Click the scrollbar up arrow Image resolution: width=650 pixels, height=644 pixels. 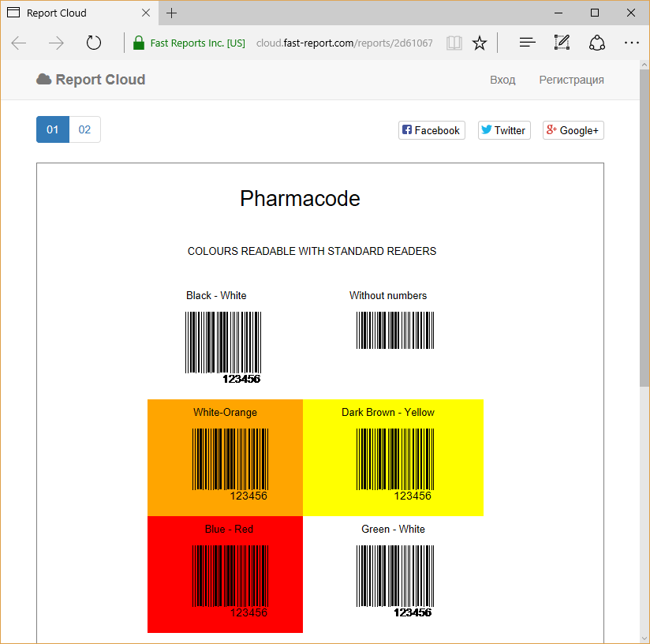[x=644, y=65]
